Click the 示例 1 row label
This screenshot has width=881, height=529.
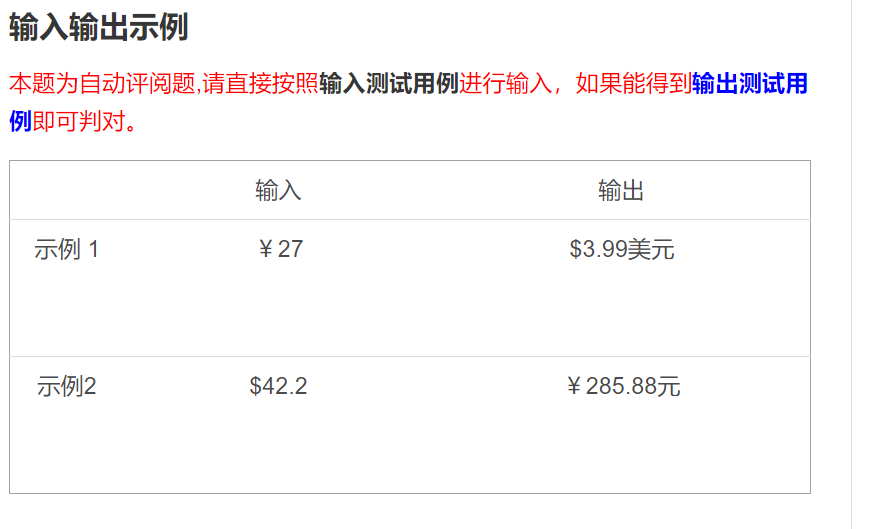click(x=66, y=250)
